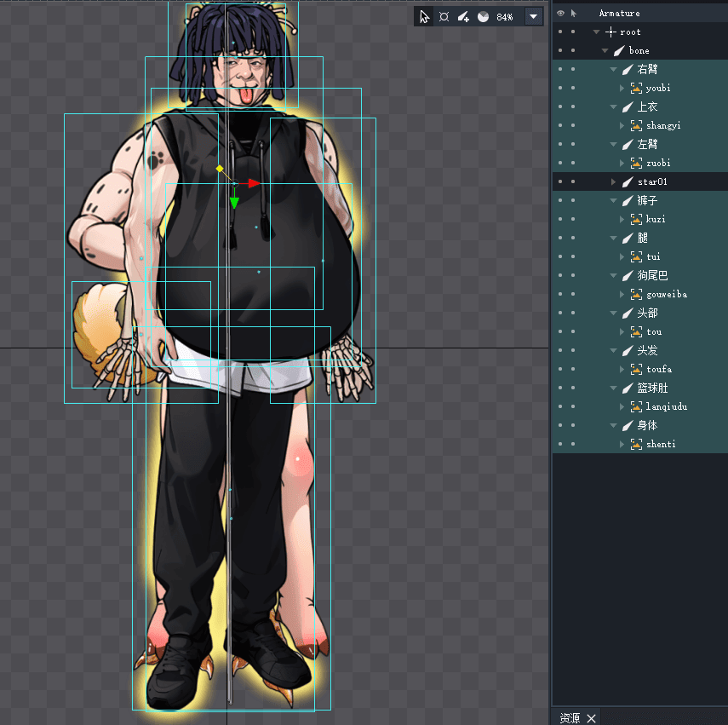Toggle visibility dot for the root row

tap(560, 32)
